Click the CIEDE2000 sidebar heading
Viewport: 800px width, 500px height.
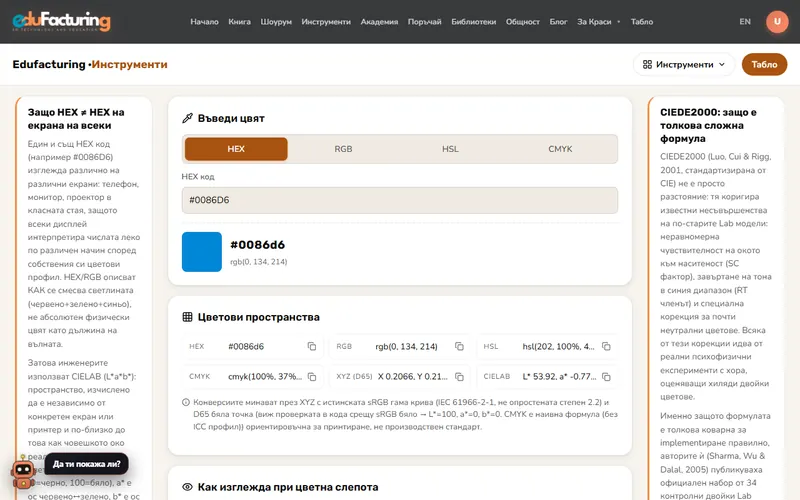point(708,126)
